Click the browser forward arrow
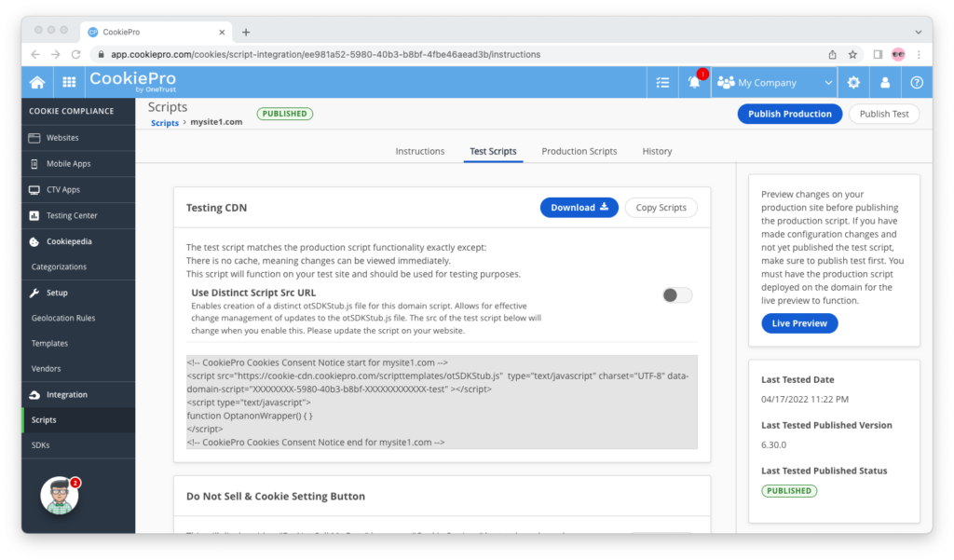 coord(55,54)
